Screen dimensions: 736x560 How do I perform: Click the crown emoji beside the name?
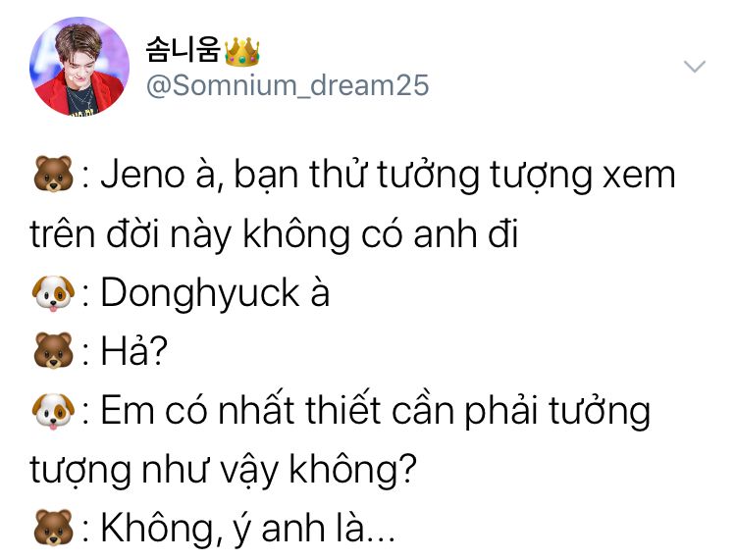point(241,52)
